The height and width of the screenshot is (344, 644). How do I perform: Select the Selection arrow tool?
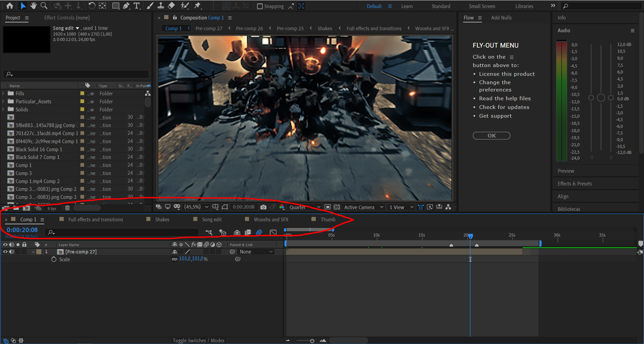point(23,6)
